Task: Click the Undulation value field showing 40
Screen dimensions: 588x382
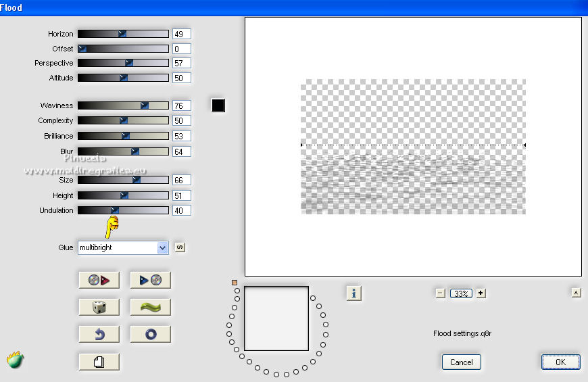Action: [x=182, y=210]
